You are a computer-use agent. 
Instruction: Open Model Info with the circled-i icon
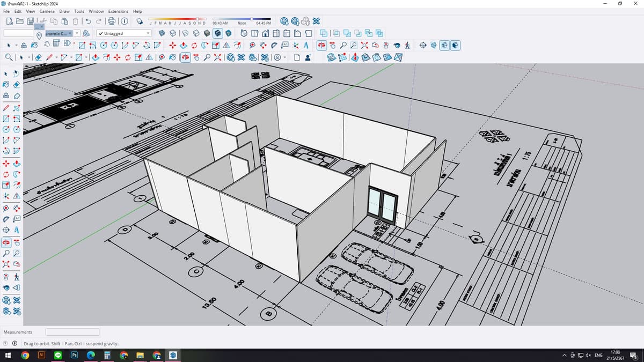click(124, 21)
